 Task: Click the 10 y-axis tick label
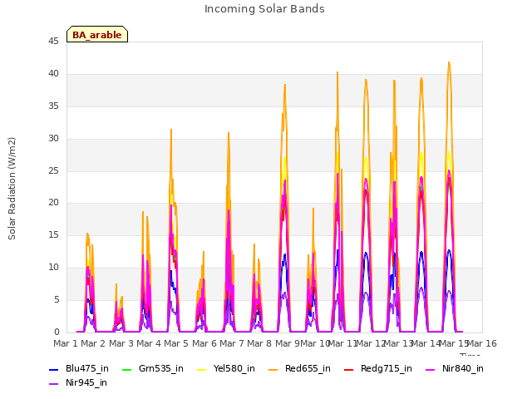click(53, 268)
